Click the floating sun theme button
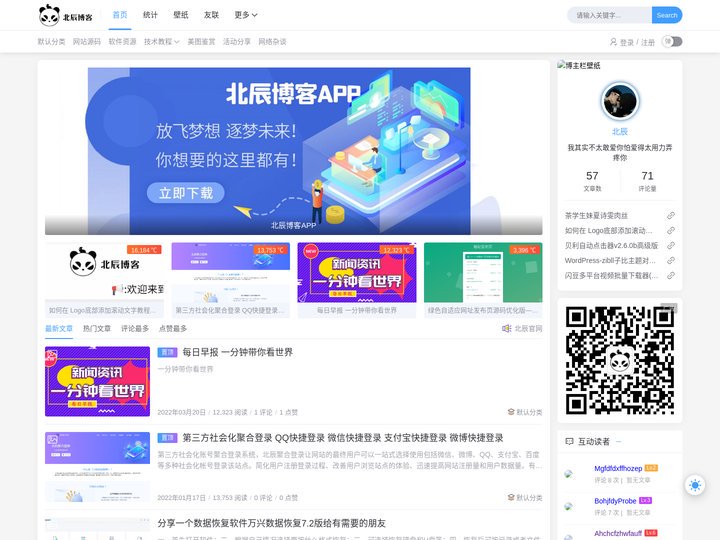 [695, 485]
